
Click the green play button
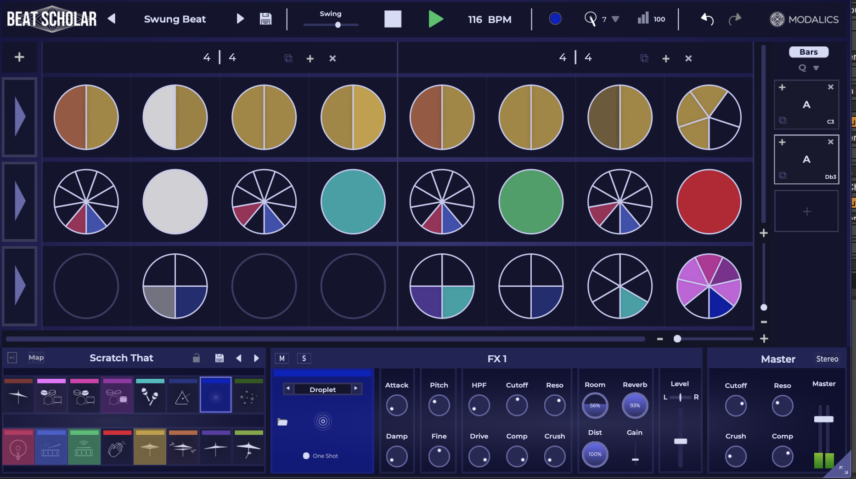pyautogui.click(x=435, y=19)
